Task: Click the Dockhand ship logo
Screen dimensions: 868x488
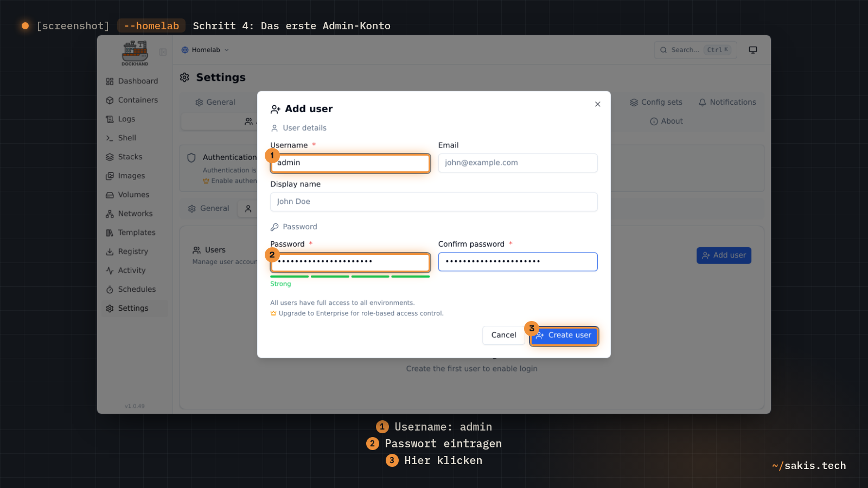Action: (135, 53)
